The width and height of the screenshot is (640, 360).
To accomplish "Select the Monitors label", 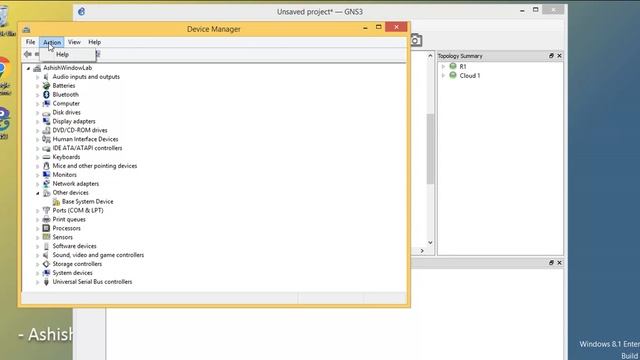I will (x=64, y=175).
